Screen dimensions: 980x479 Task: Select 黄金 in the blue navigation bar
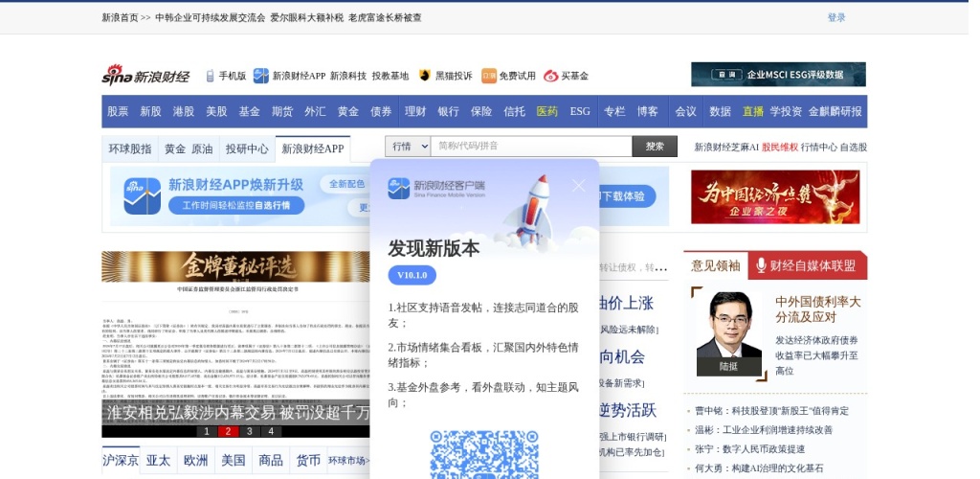[348, 111]
